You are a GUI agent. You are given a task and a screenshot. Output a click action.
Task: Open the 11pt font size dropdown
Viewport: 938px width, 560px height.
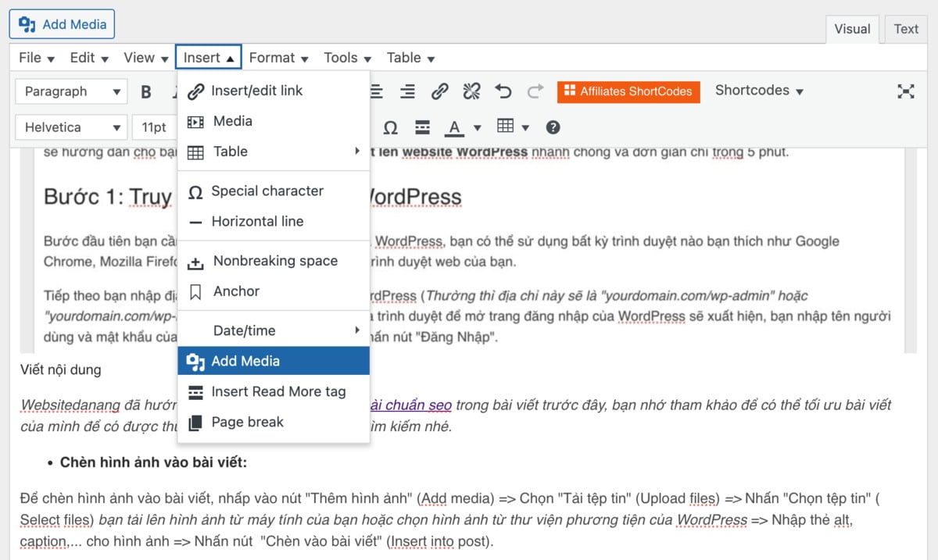click(156, 127)
